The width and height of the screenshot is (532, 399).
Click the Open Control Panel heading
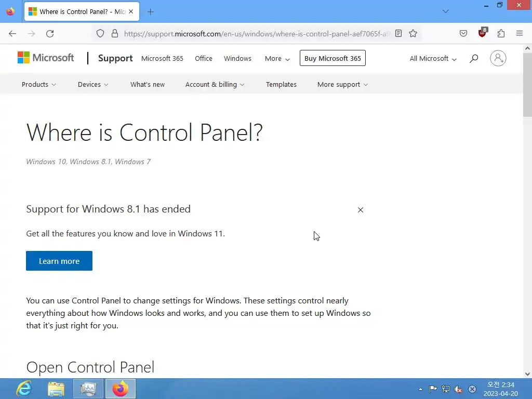coord(90,367)
